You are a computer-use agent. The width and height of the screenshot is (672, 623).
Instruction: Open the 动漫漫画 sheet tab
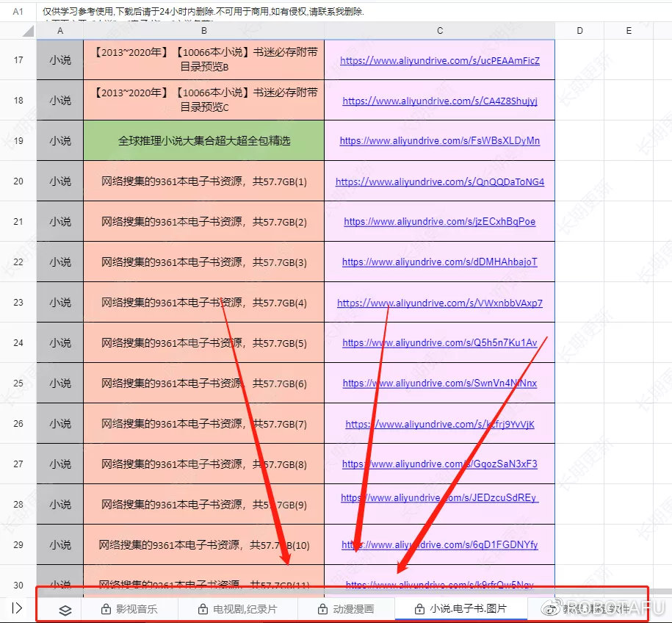pyautogui.click(x=347, y=609)
